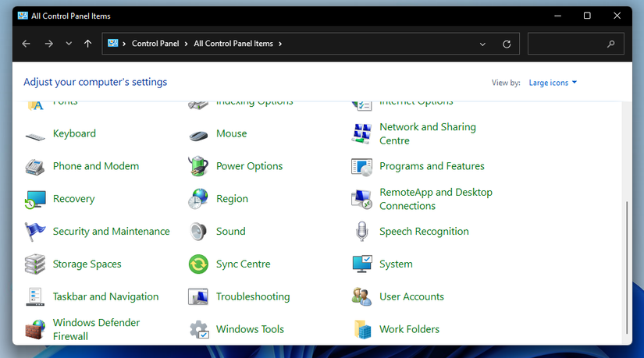Screen dimensions: 644x358
Task: Expand the address bar history dropdown
Action: point(482,44)
